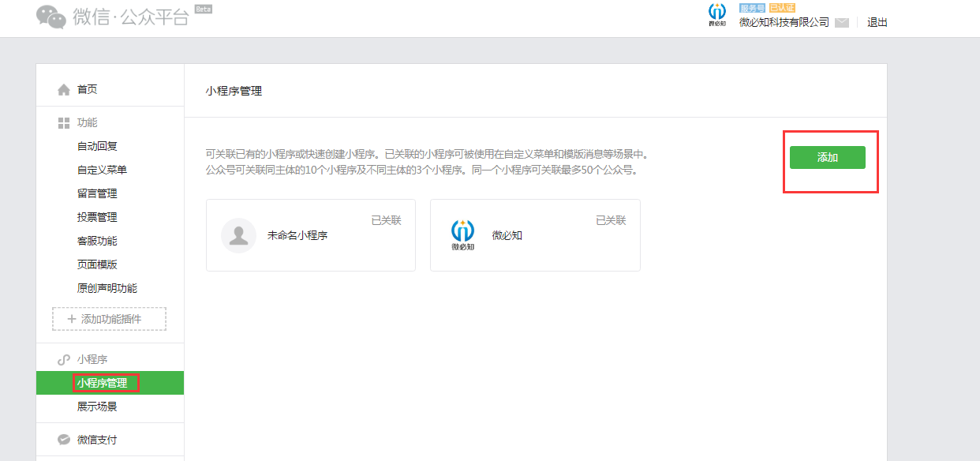Image resolution: width=980 pixels, height=461 pixels.
Task: Click the WeChat logo icon
Action: click(51, 17)
